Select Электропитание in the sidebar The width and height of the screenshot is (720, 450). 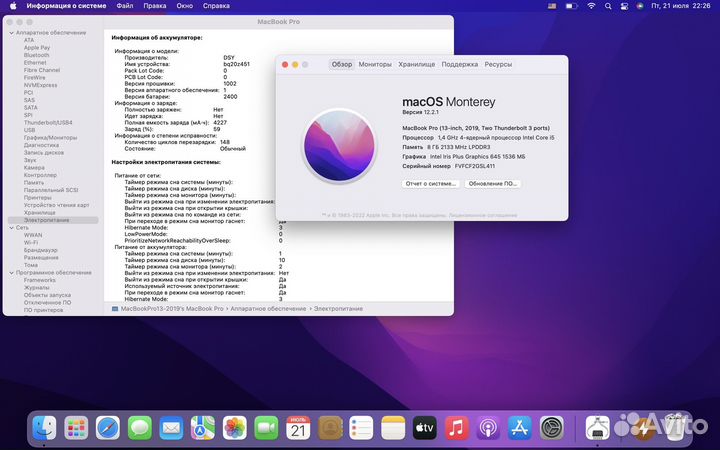(x=53, y=220)
